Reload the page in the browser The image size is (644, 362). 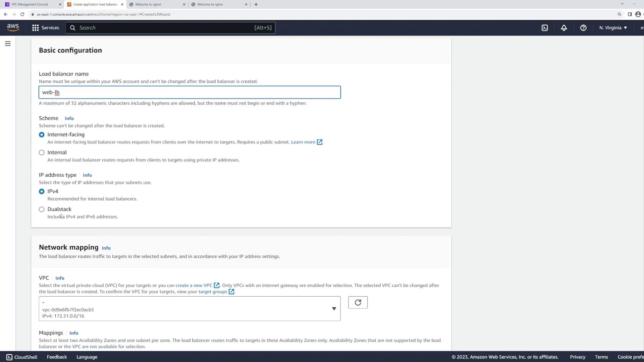click(22, 14)
